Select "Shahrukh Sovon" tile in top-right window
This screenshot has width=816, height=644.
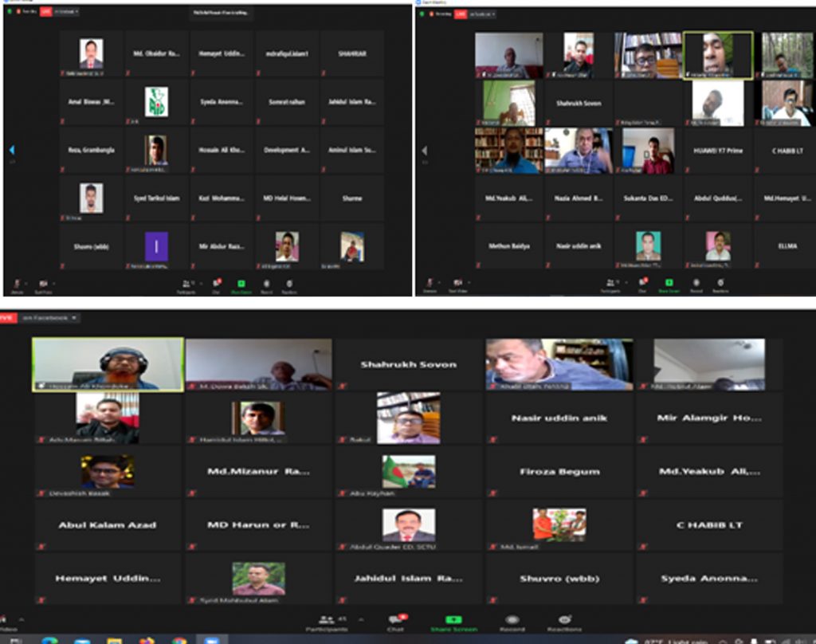(x=579, y=103)
